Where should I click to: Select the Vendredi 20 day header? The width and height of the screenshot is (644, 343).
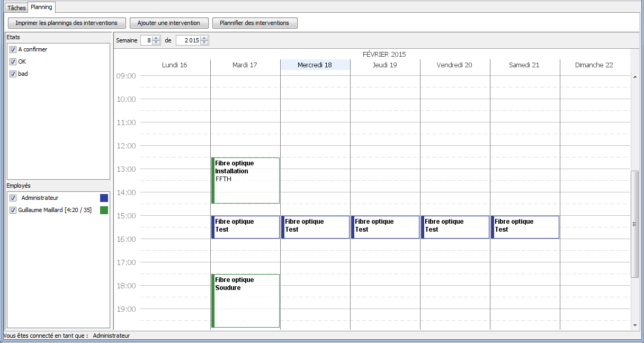[455, 65]
